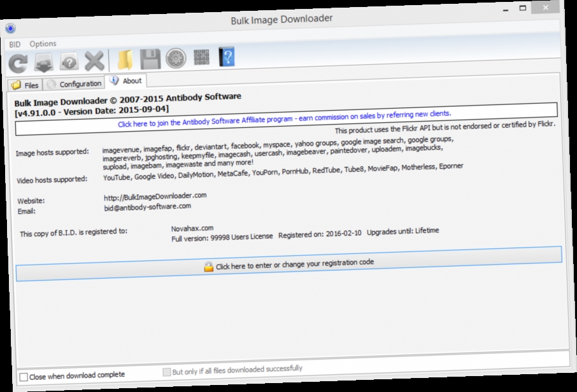This screenshot has width=577, height=392.
Task: Click the Antibody Software Affiliate program link
Action: point(285,119)
